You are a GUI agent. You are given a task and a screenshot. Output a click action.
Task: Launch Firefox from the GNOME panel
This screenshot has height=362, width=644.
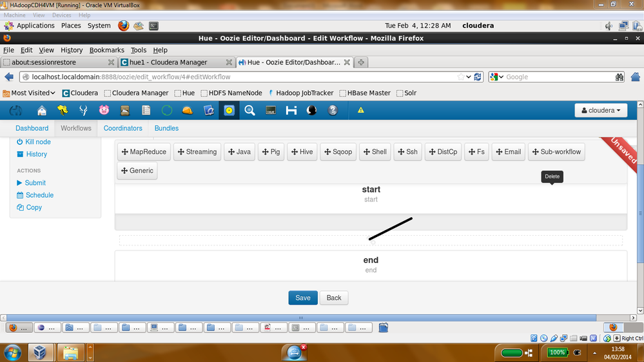[x=123, y=26]
